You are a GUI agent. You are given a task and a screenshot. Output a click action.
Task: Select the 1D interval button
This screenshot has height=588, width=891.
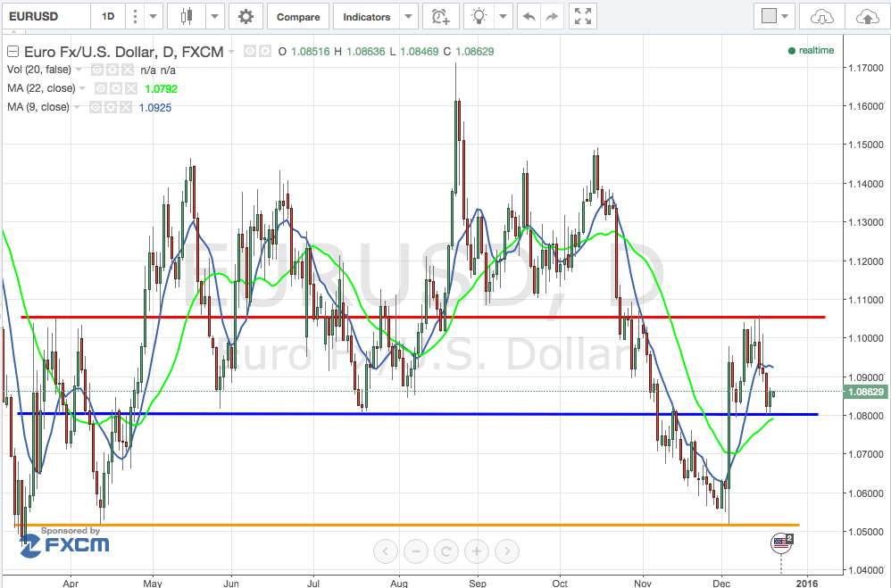coord(108,17)
